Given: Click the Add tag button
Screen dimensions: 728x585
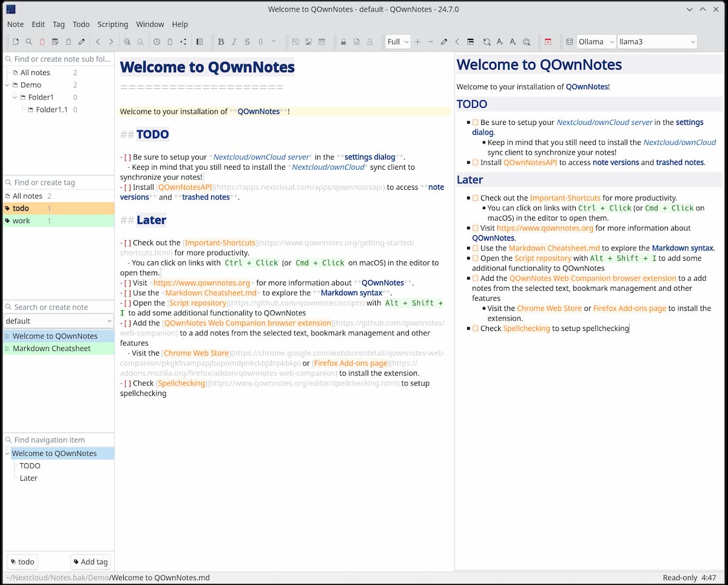Looking at the screenshot, I should [90, 562].
